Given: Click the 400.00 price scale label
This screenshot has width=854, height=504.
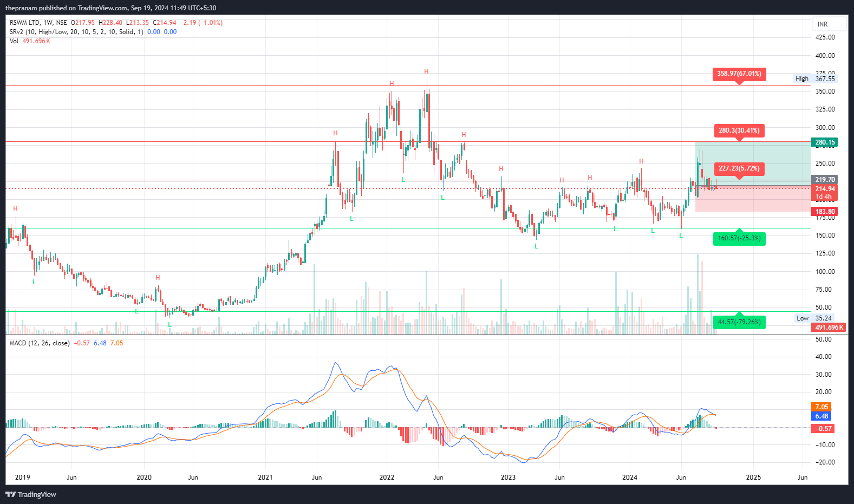Looking at the screenshot, I should (x=825, y=56).
